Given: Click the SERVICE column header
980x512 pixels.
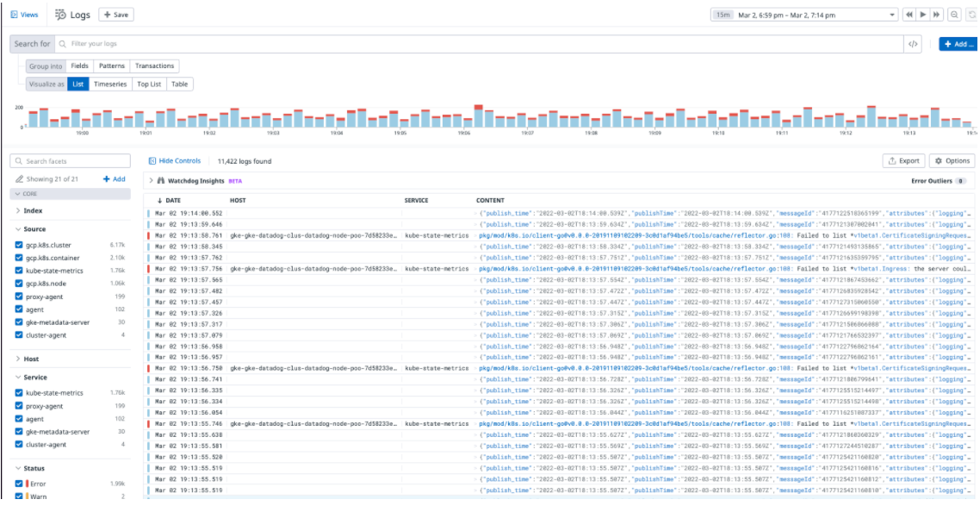Looking at the screenshot, I should click(x=416, y=200).
